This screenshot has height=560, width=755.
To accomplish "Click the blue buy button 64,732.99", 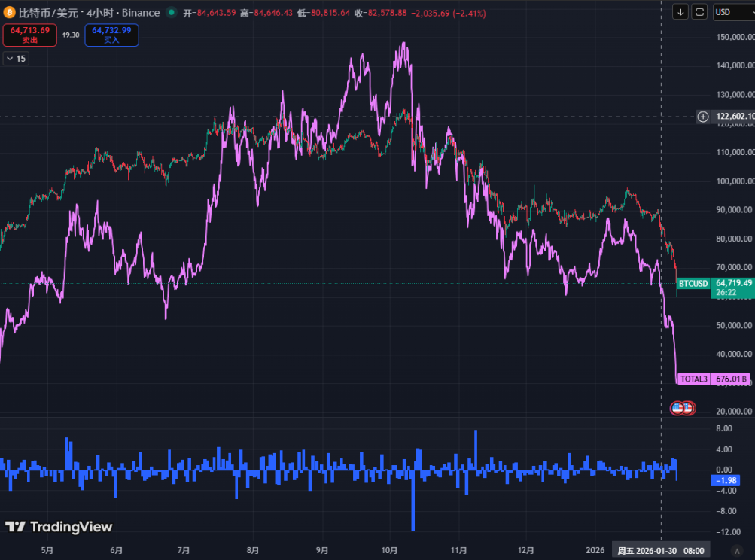I will 111,35.
